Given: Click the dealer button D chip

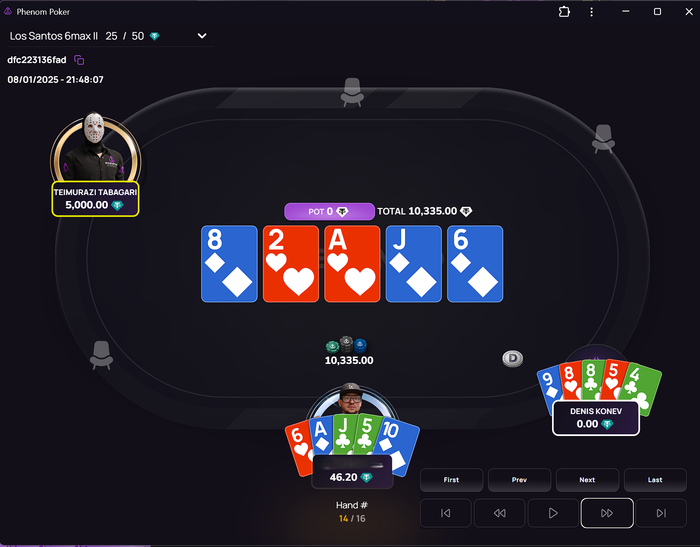Looking at the screenshot, I should click(x=512, y=359).
